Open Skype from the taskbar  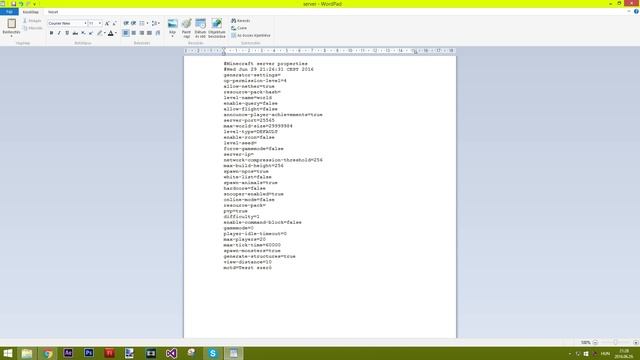click(213, 353)
